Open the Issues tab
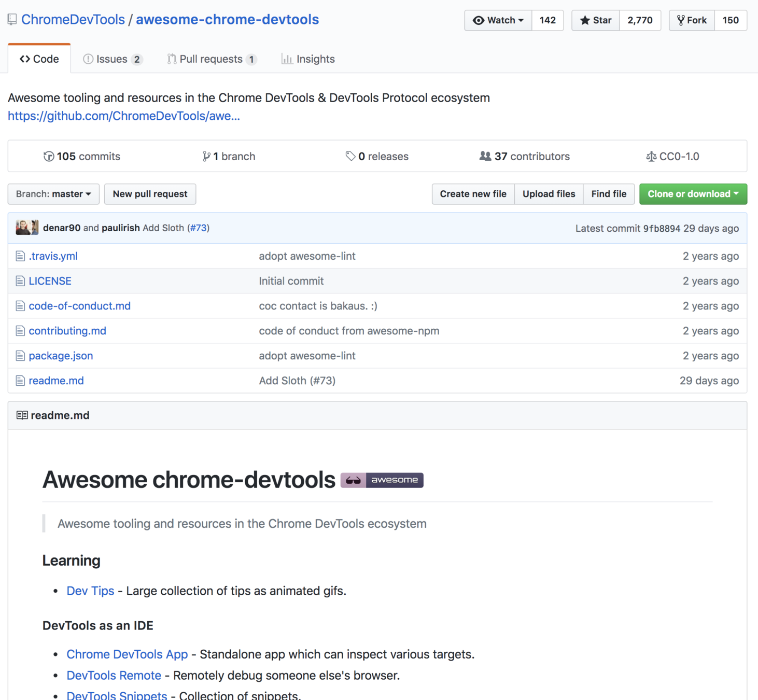This screenshot has height=700, width=758. [x=113, y=59]
